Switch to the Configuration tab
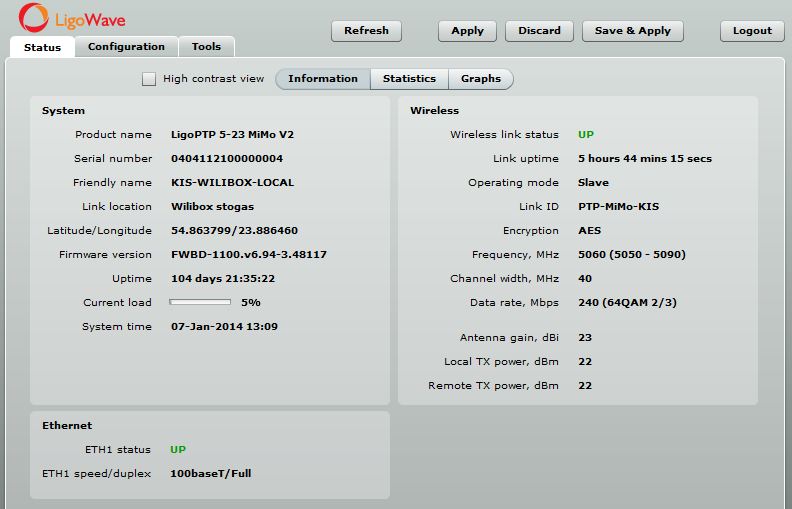Screen dimensions: 792x509 coord(126,47)
